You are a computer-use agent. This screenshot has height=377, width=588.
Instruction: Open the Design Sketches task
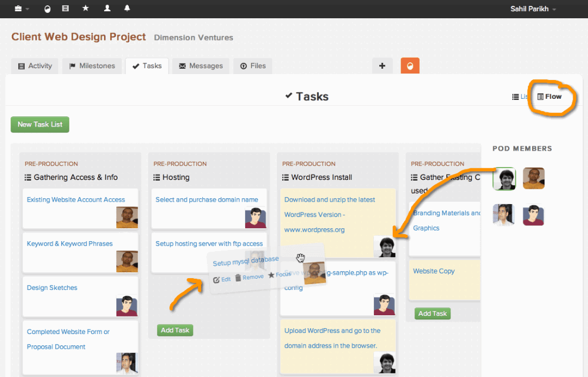(x=52, y=288)
